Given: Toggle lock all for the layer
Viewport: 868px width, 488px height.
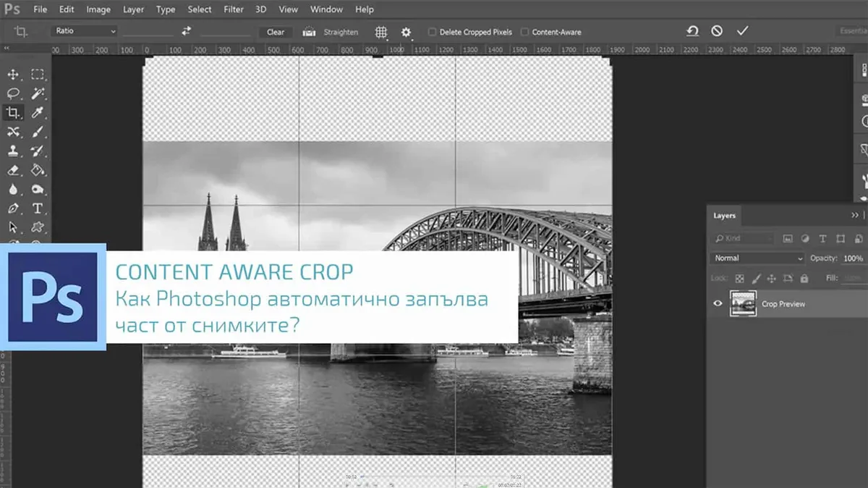Looking at the screenshot, I should click(804, 278).
